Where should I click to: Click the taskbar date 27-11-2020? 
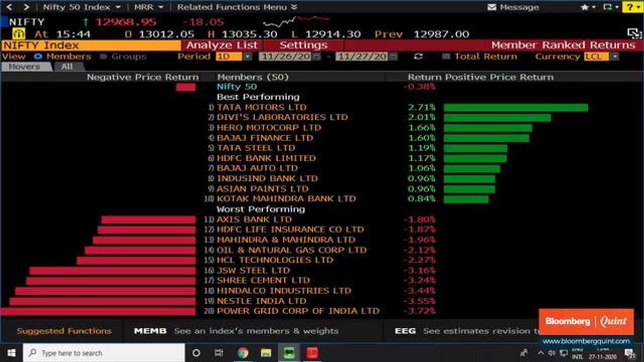(603, 356)
